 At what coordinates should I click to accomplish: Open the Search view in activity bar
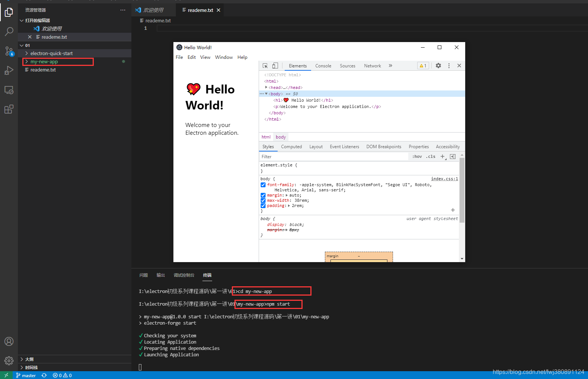coord(9,32)
